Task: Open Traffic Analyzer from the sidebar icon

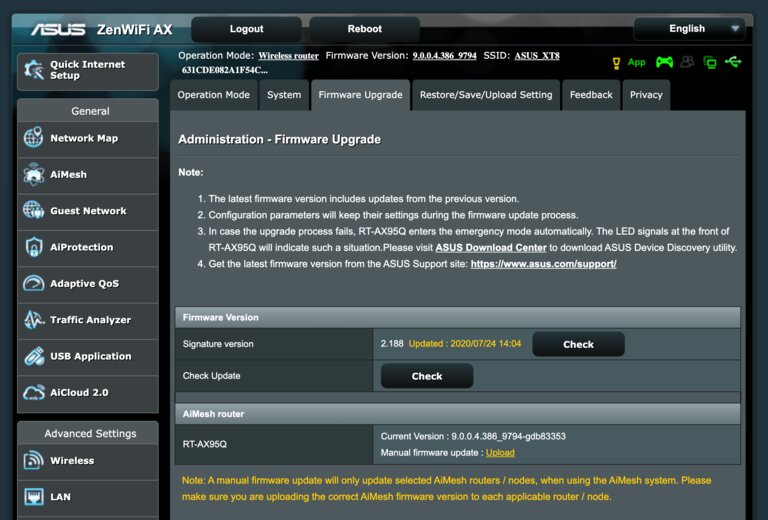Action: point(34,320)
